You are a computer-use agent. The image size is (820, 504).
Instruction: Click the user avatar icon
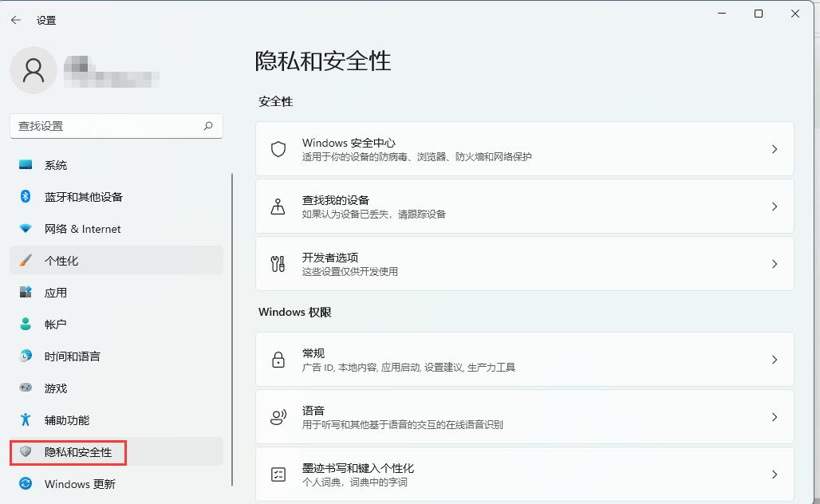(34, 70)
